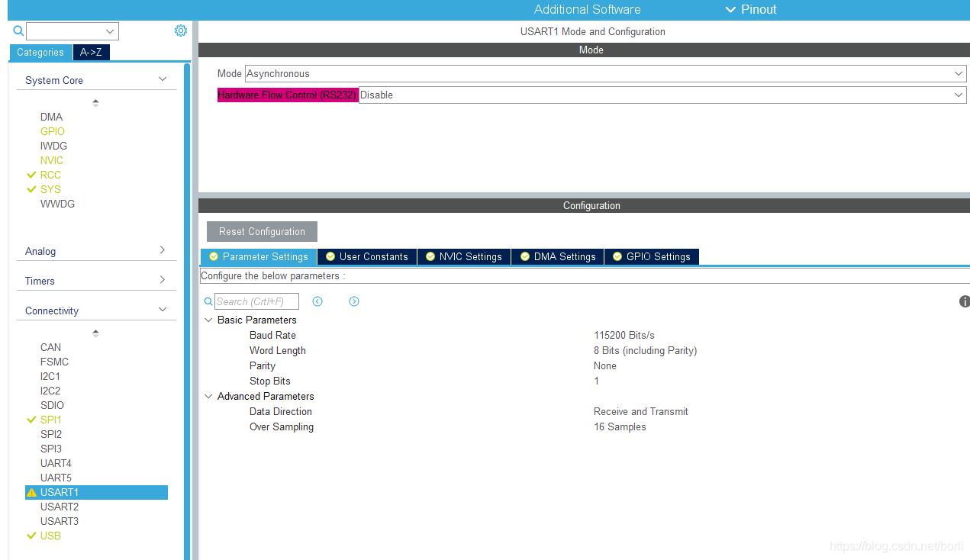Select USART3 peripheral

tap(60, 521)
